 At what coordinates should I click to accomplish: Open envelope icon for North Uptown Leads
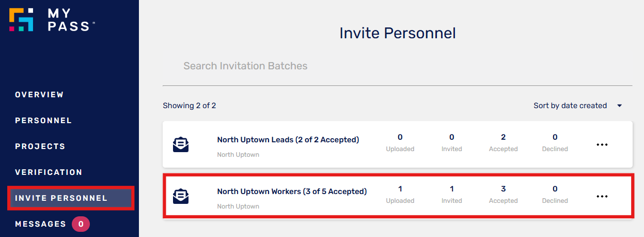point(181,144)
